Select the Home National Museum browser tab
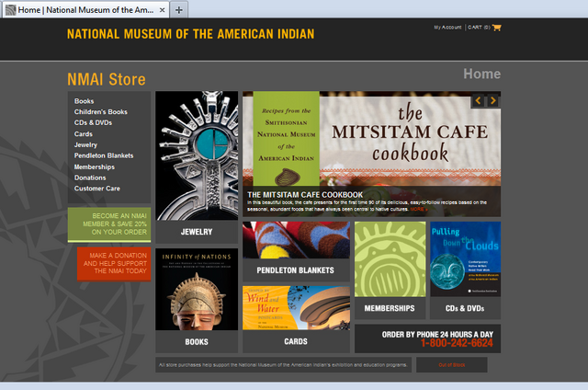 (x=85, y=10)
